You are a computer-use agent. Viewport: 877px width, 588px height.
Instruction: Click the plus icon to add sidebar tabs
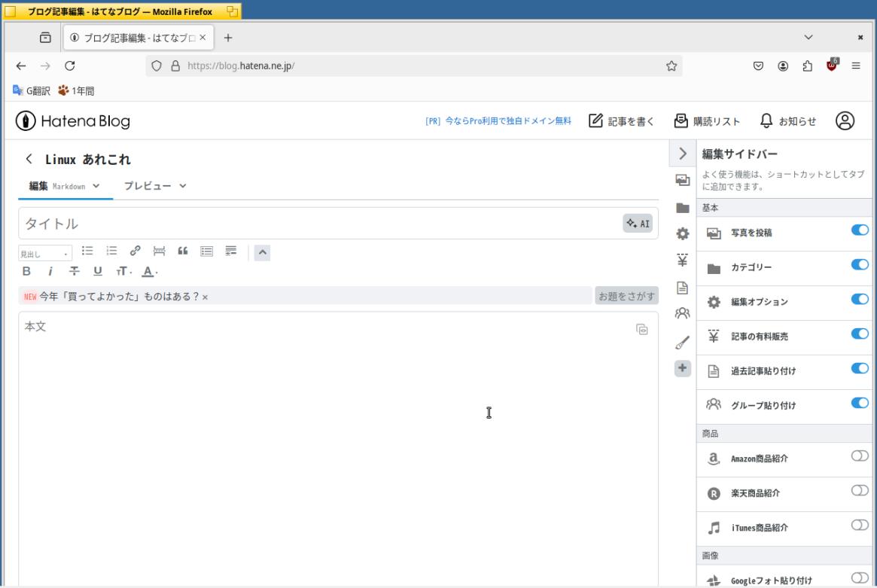pyautogui.click(x=682, y=368)
